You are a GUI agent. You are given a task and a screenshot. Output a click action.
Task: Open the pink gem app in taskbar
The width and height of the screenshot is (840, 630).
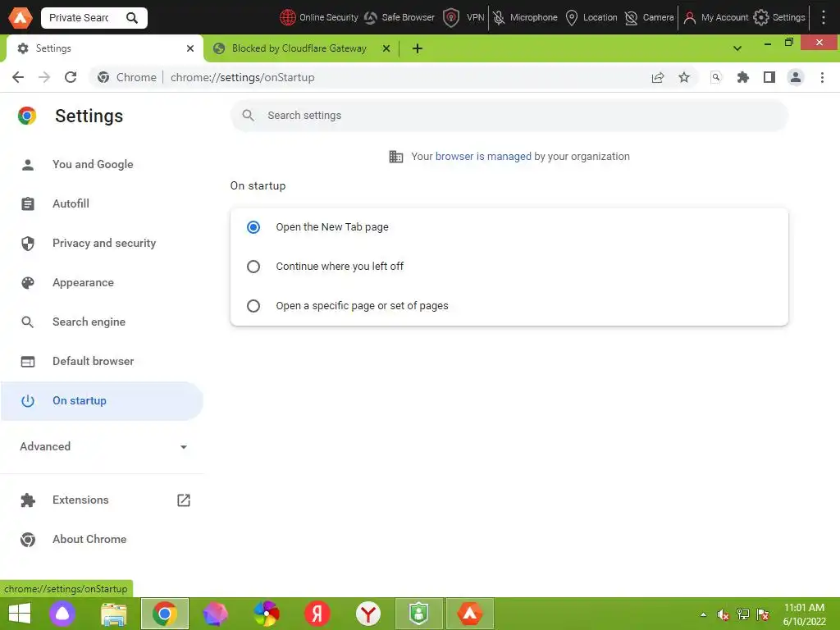(x=216, y=614)
